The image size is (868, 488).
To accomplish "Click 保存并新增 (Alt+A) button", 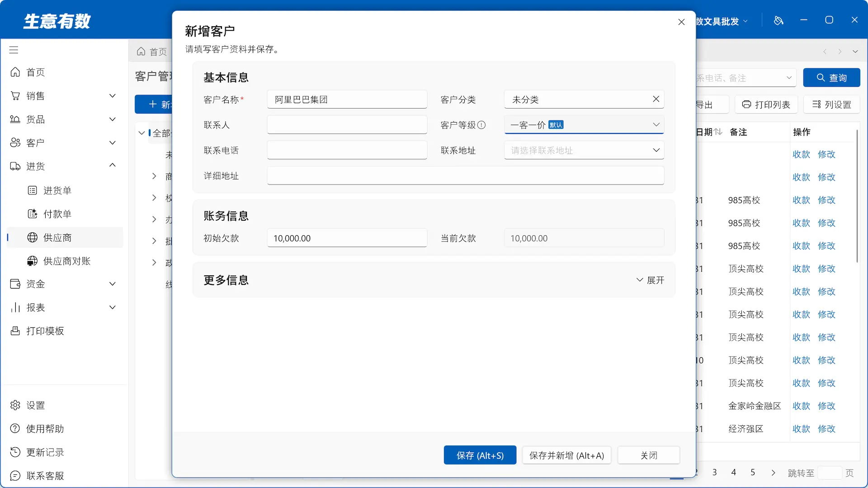I will point(566,455).
